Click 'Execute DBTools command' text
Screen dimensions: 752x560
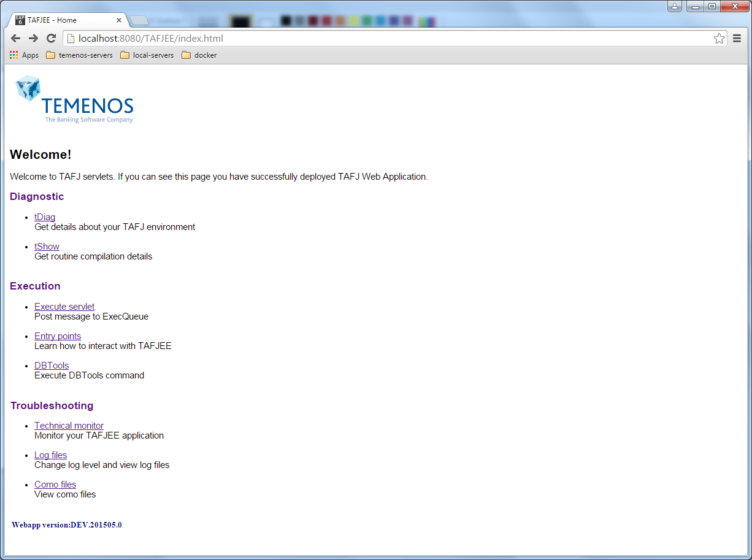90,375
